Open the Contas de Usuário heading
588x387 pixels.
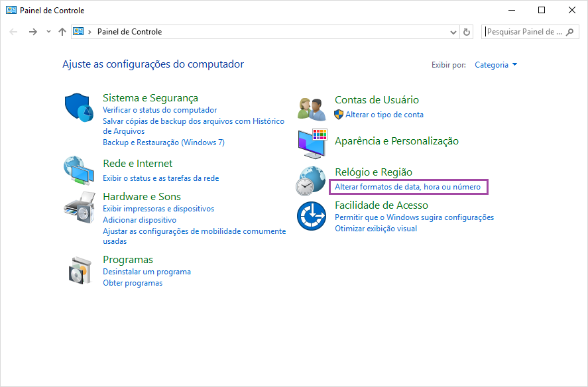pyautogui.click(x=377, y=100)
